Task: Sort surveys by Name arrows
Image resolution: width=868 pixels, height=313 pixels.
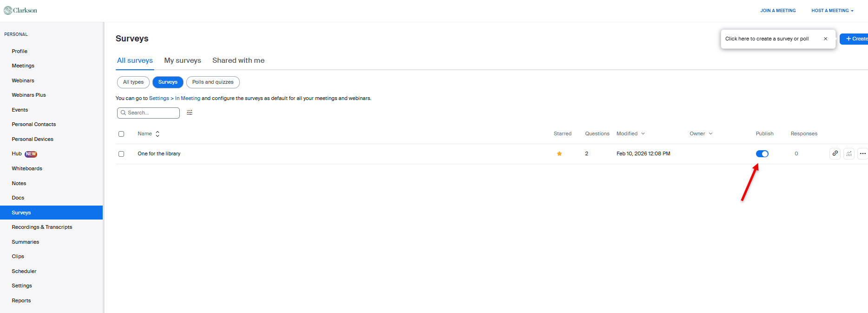Action: [158, 134]
